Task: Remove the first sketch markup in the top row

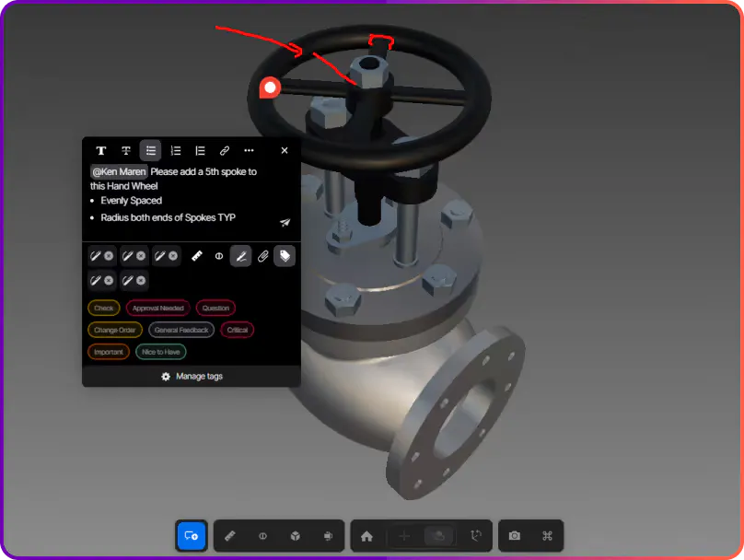Action: pos(109,256)
